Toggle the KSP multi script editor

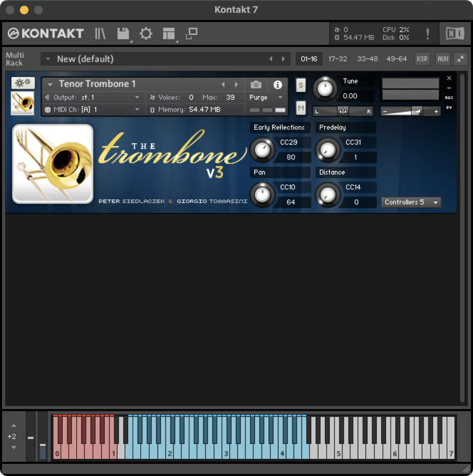tap(422, 59)
